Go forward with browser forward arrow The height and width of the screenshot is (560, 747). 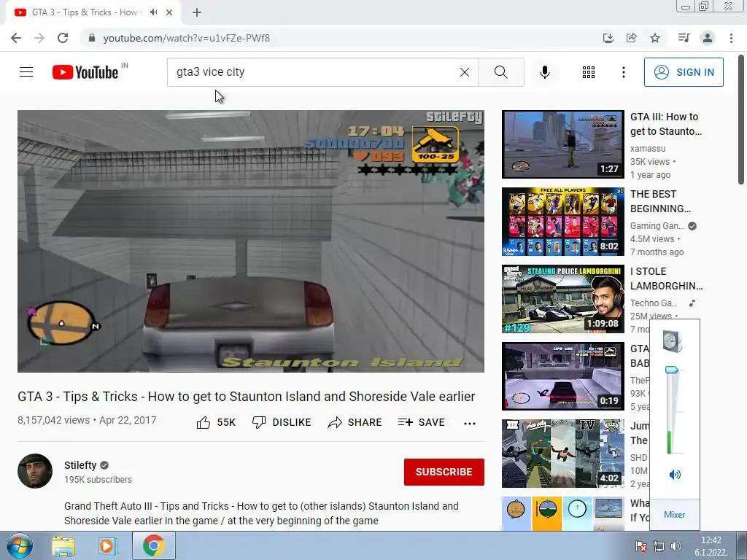[39, 38]
